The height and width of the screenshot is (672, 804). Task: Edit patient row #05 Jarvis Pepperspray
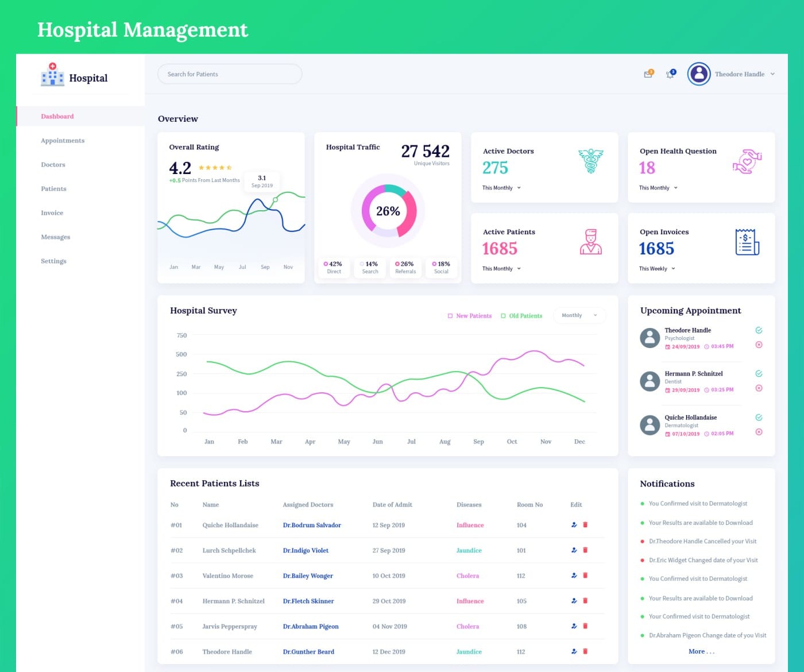[574, 626]
